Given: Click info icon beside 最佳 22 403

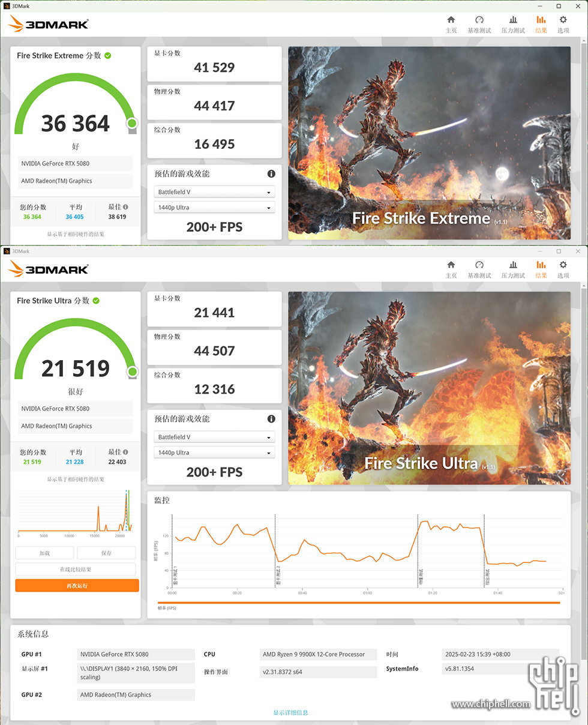Looking at the screenshot, I should coord(125,452).
